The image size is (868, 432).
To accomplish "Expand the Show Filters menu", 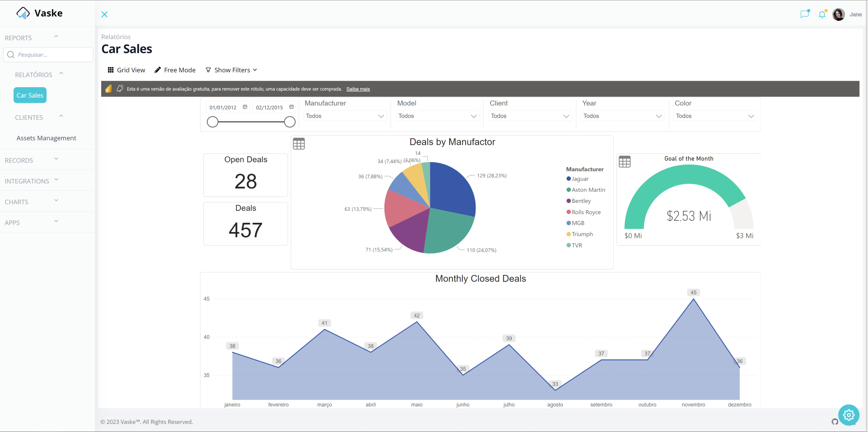I will point(232,70).
